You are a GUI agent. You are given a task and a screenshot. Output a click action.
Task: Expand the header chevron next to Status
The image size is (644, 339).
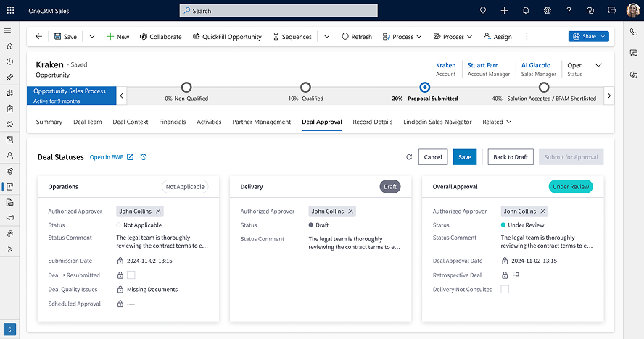click(598, 65)
